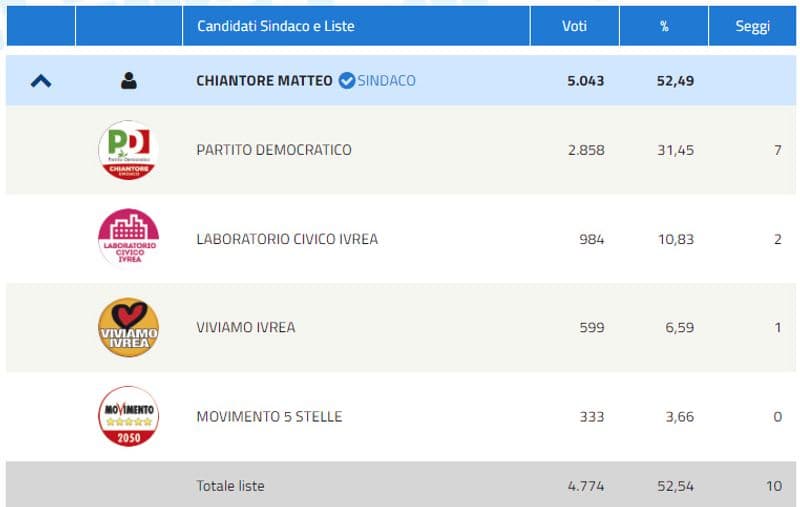800x507 pixels.
Task: Click the 5.043 votes figure for Chiantore
Action: pyautogui.click(x=585, y=81)
